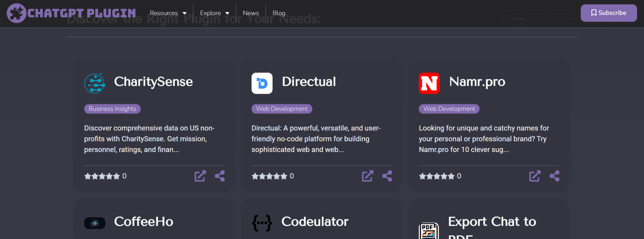Click the CharitySense description text
This screenshot has width=644, height=239.
coord(149,139)
